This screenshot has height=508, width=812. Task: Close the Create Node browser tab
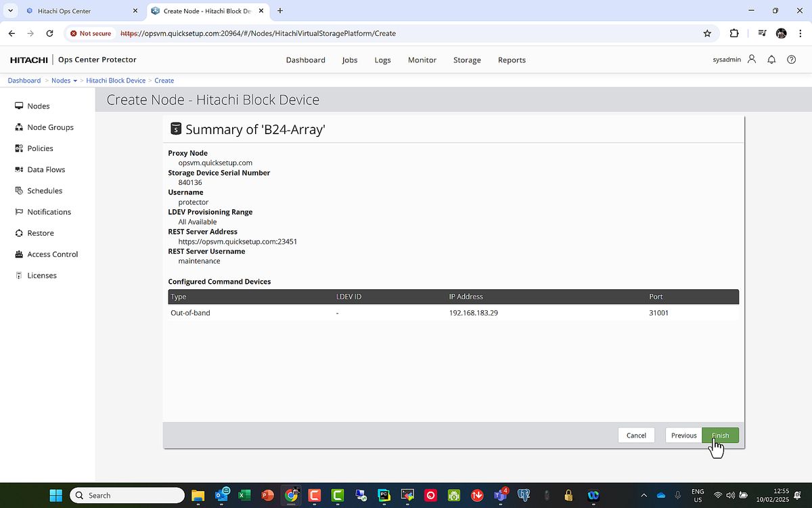tap(261, 11)
